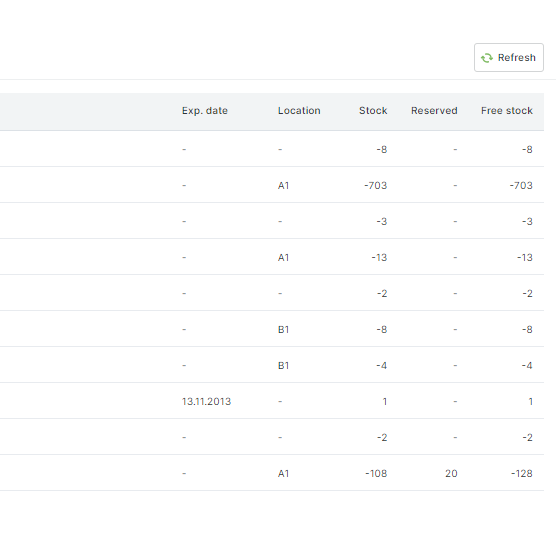Viewport: 556px width, 547px height.
Task: Select the row with stock -703
Action: pos(272,185)
